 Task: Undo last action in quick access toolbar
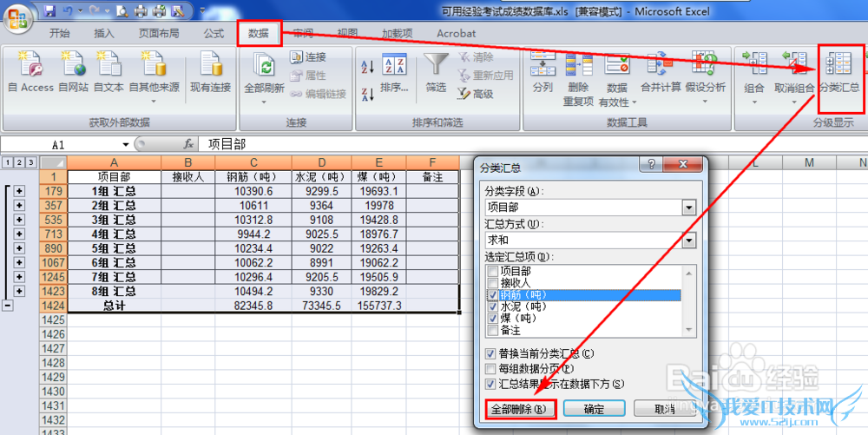click(68, 10)
